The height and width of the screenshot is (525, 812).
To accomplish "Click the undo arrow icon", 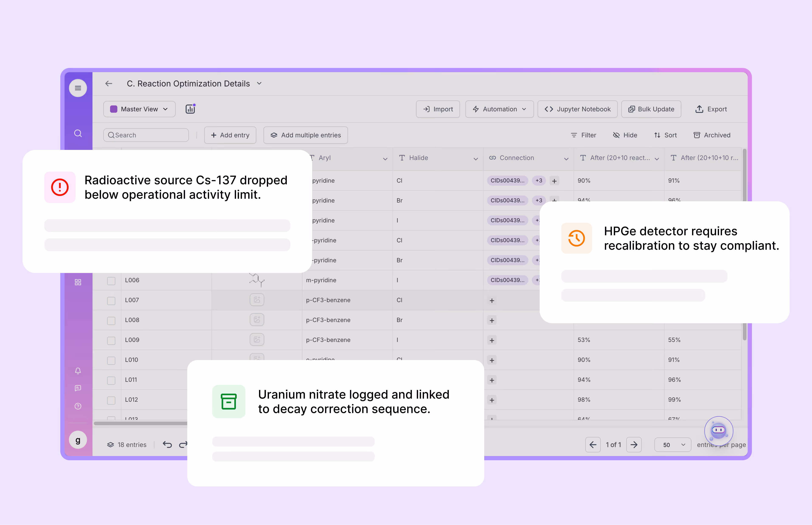I will [167, 444].
